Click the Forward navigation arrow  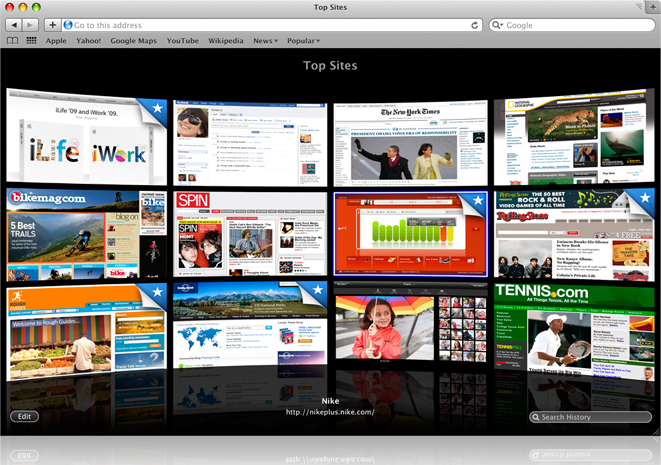click(30, 25)
